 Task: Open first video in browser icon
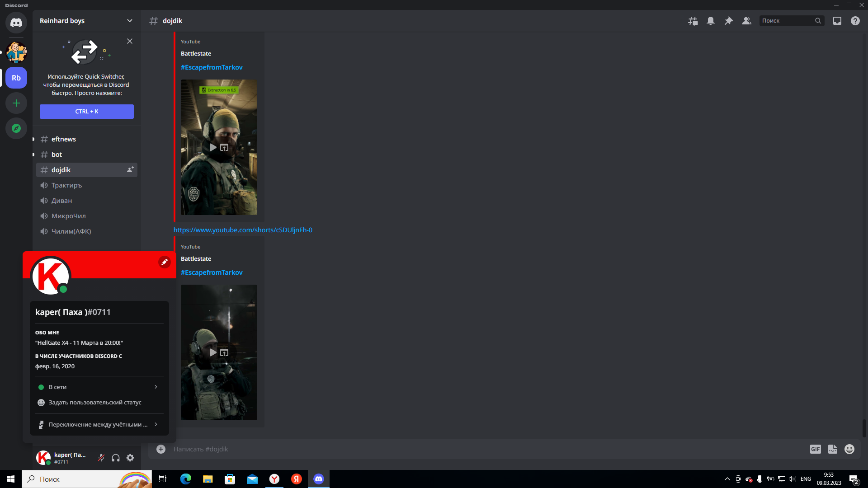224,147
